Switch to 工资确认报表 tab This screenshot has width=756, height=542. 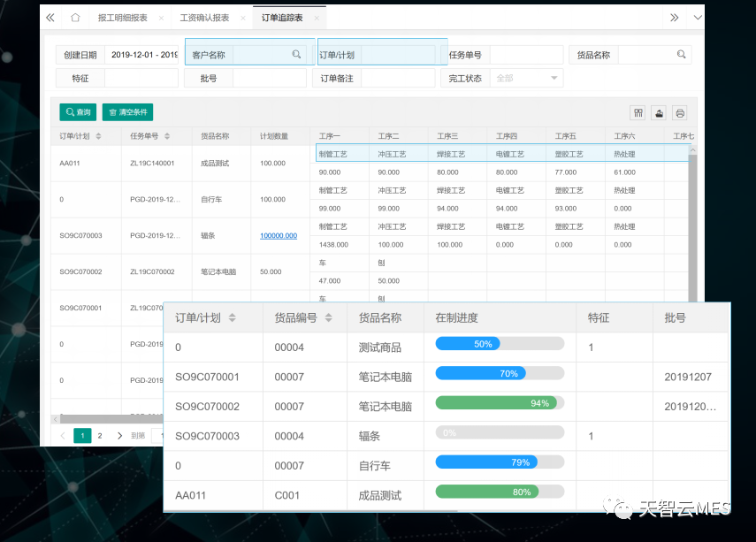coord(204,18)
